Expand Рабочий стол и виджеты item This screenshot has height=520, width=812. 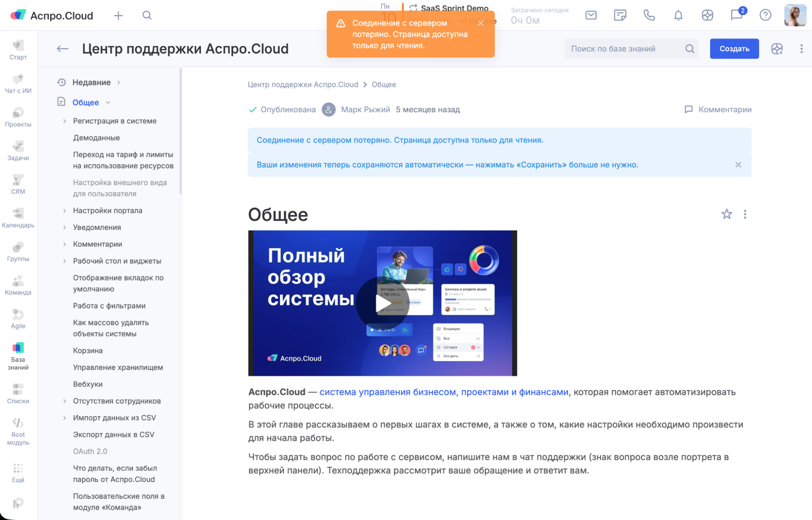click(65, 261)
